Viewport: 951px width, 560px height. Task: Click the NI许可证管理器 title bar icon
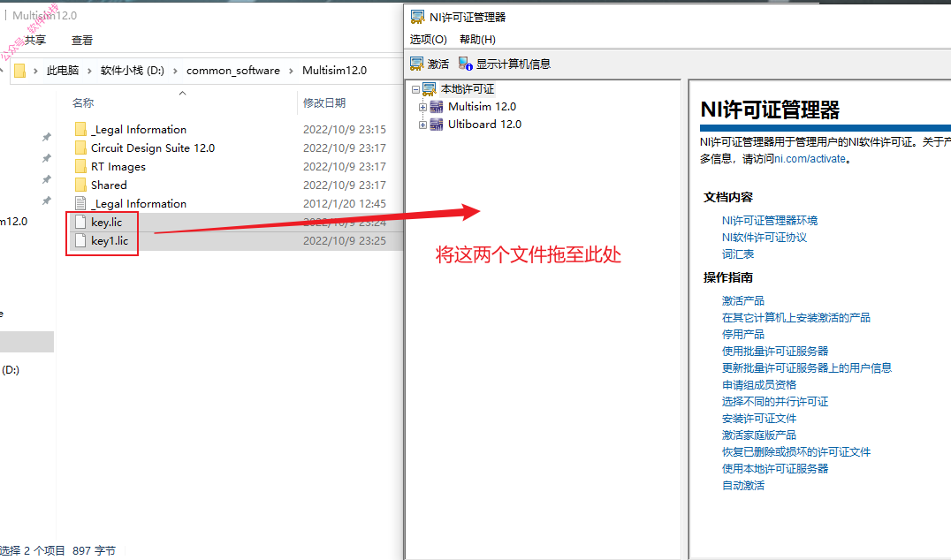click(x=417, y=17)
